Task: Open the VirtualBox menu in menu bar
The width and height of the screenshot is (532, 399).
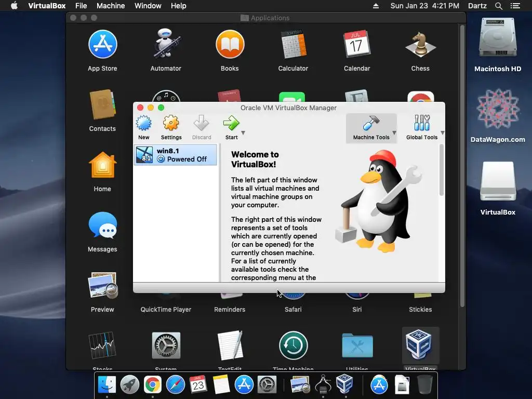Action: pos(47,6)
